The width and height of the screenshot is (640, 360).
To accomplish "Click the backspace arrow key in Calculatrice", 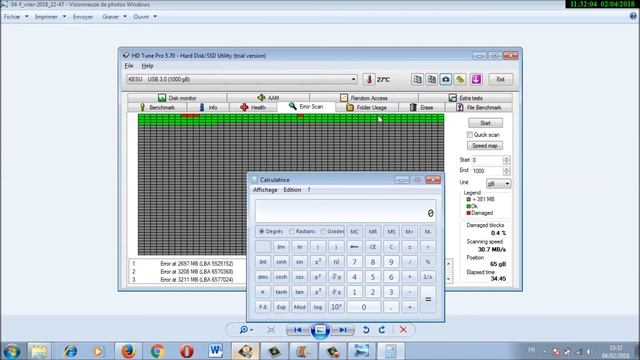I will click(354, 247).
